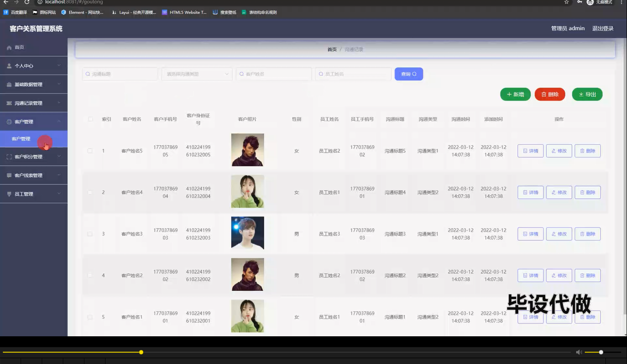Screen dimensions: 627x364
Task: Click the browser bookmark star icon
Action: pos(567,2)
